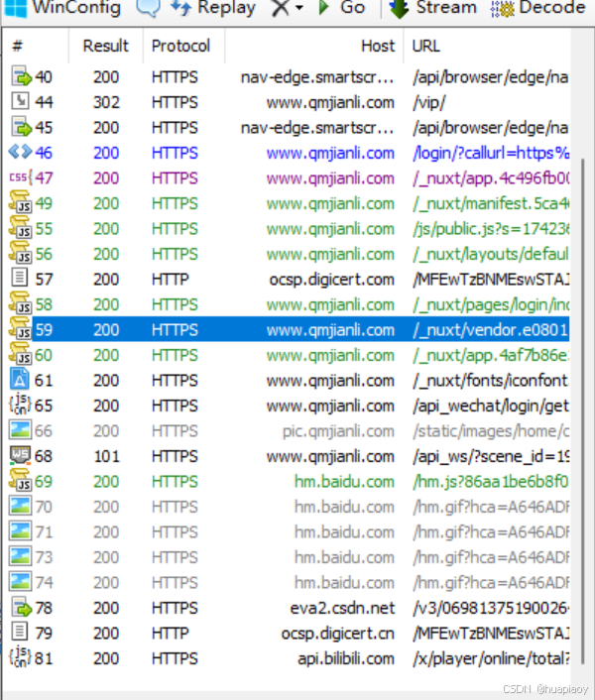The height and width of the screenshot is (700, 595).
Task: Select host ocsp.digicert.com in session 57
Action: 331,280
